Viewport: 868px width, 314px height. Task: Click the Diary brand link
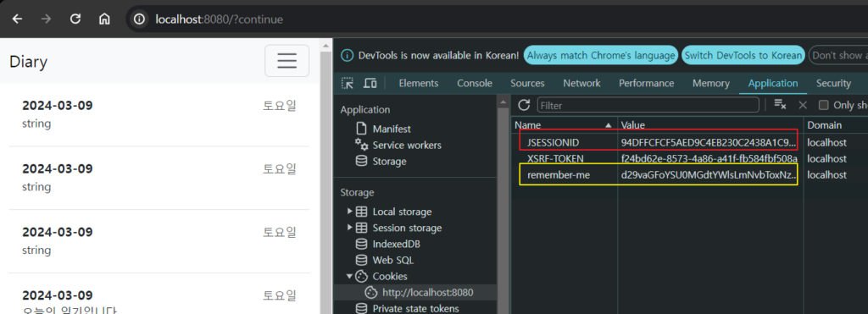(28, 62)
